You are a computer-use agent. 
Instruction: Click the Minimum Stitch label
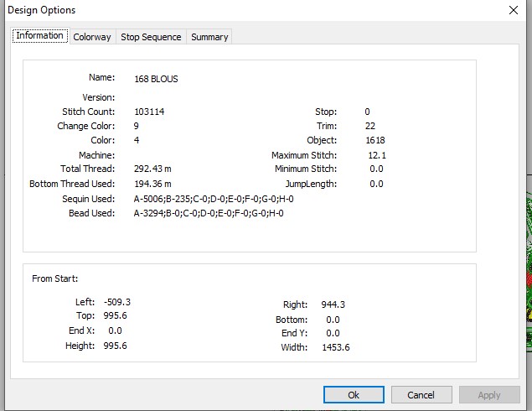306,169
